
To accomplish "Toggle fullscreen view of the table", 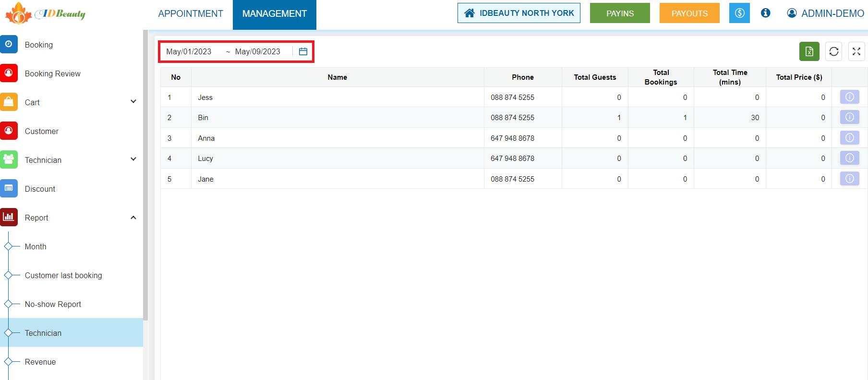I will [x=856, y=51].
